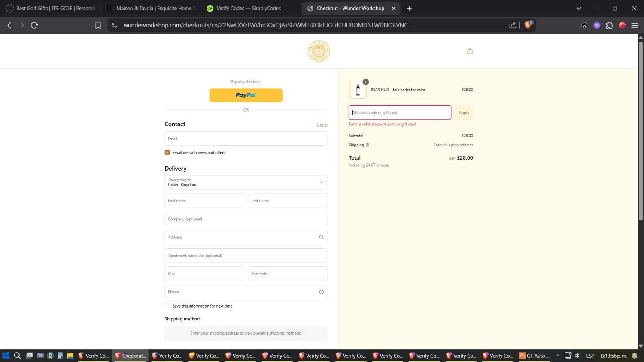The image size is (644, 362).
Task: Click the Company (optional) field
Action: 246,219
